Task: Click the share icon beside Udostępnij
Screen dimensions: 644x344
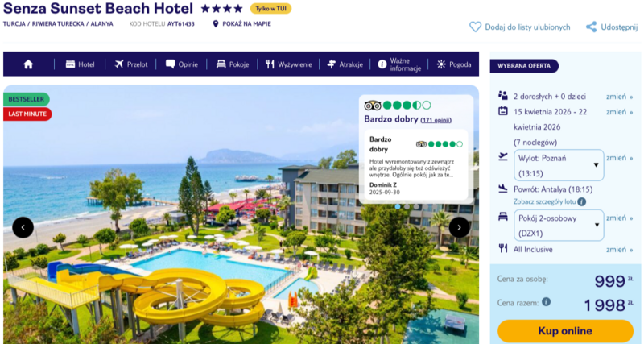Action: (x=591, y=27)
